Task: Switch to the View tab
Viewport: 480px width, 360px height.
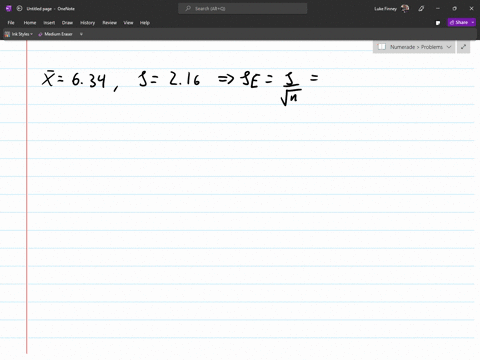Action: click(128, 23)
